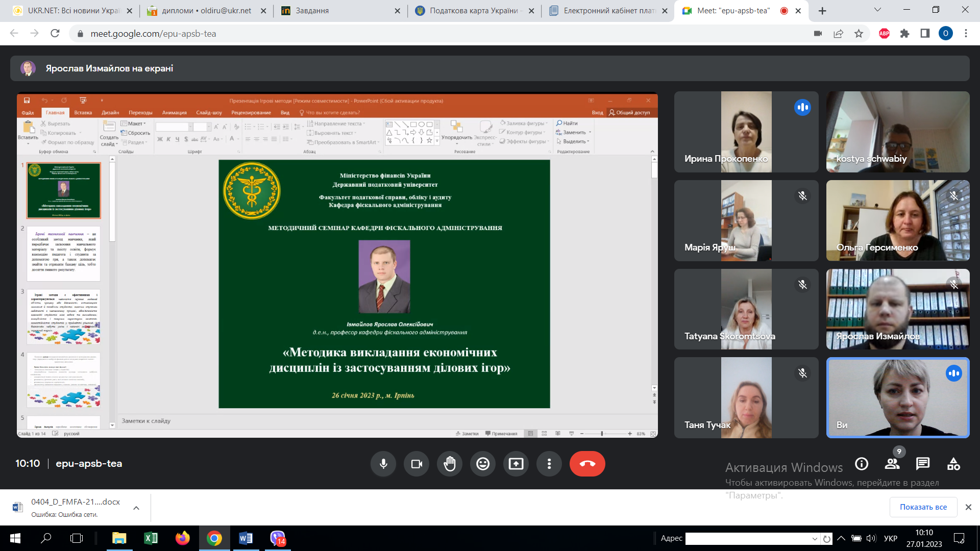Open meeting details info icon
The height and width of the screenshot is (551, 980).
pyautogui.click(x=862, y=464)
